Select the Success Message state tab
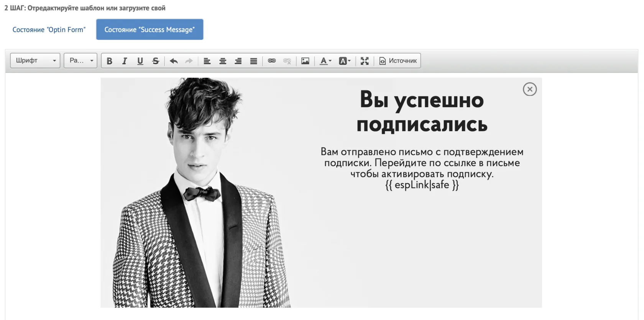This screenshot has height=320, width=644. point(149,29)
